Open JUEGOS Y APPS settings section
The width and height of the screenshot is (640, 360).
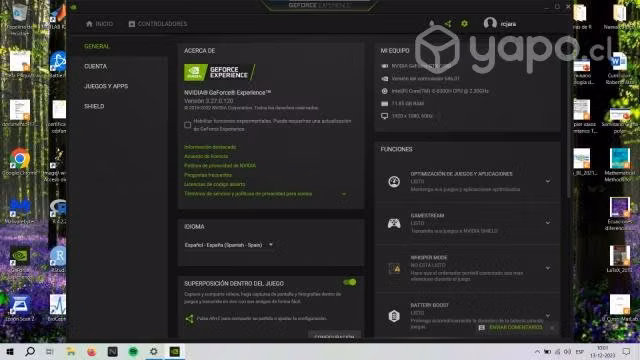[106, 86]
